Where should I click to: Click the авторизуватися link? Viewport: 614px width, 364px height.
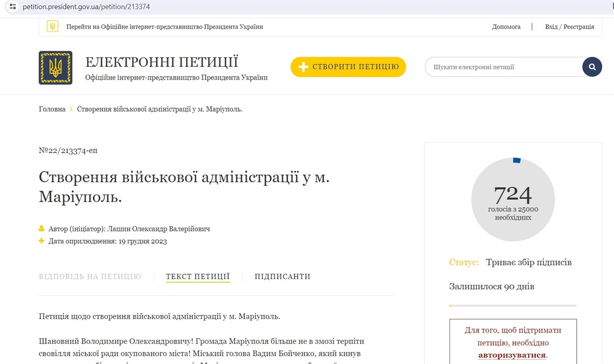[512, 355]
